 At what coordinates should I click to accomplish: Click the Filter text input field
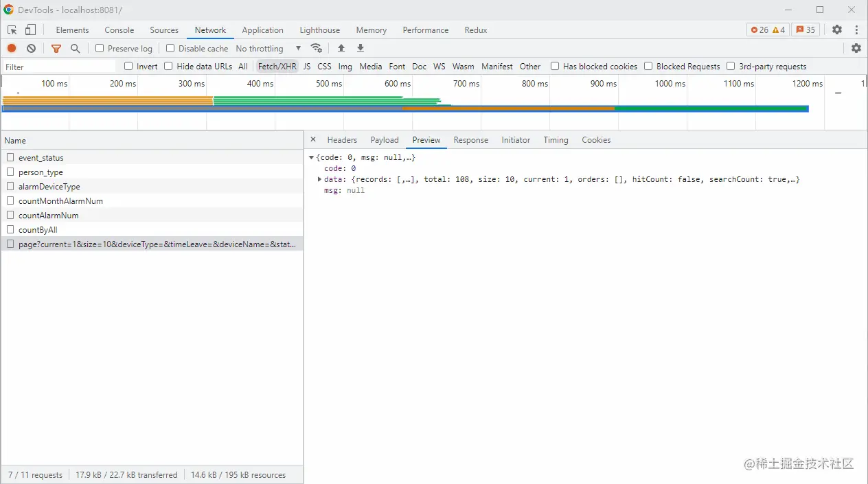point(59,67)
